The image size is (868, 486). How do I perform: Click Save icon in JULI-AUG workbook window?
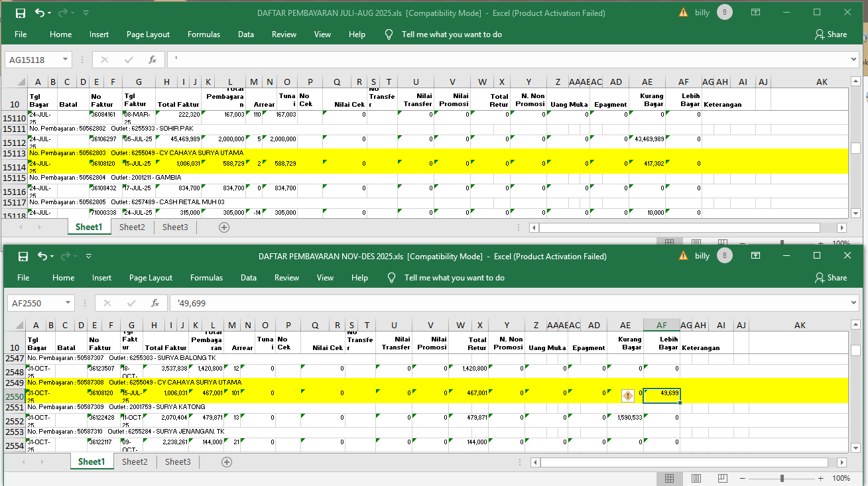point(20,13)
